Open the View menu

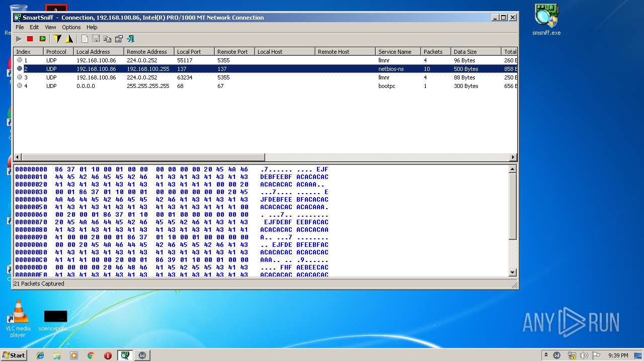(x=50, y=27)
